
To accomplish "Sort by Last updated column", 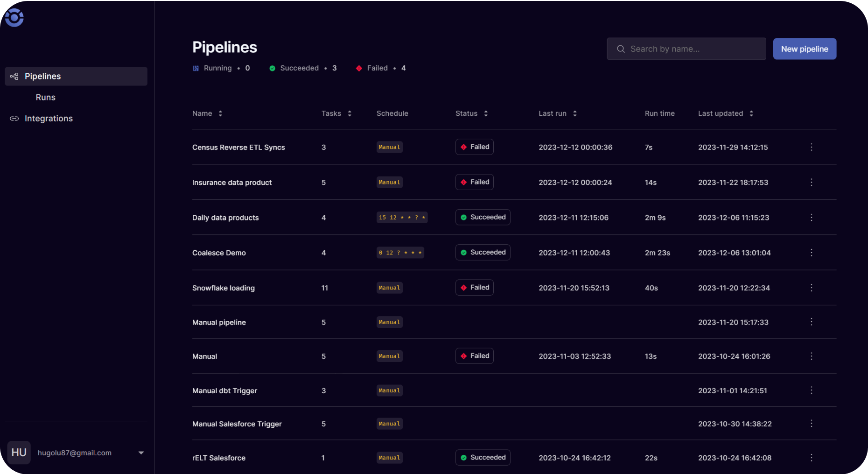I will tap(751, 113).
